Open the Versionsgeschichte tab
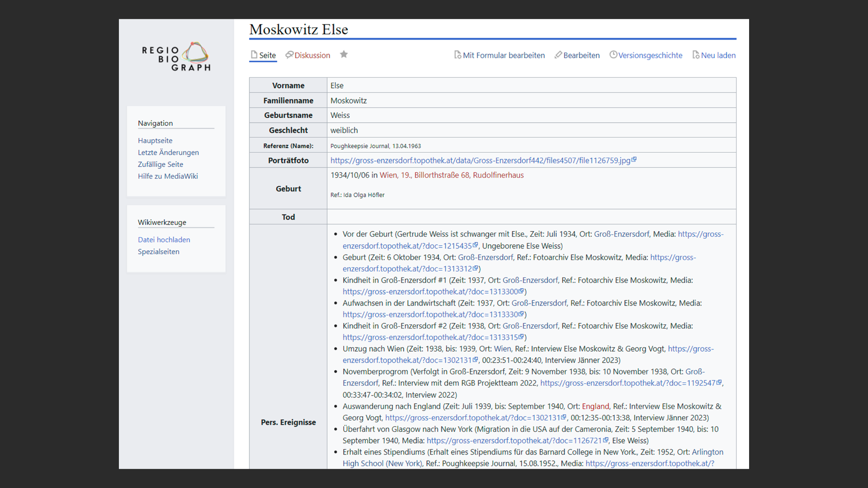This screenshot has width=868, height=488. (650, 55)
